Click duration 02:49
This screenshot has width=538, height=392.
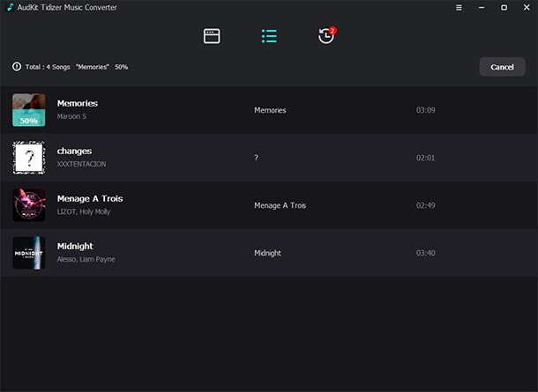click(x=425, y=205)
